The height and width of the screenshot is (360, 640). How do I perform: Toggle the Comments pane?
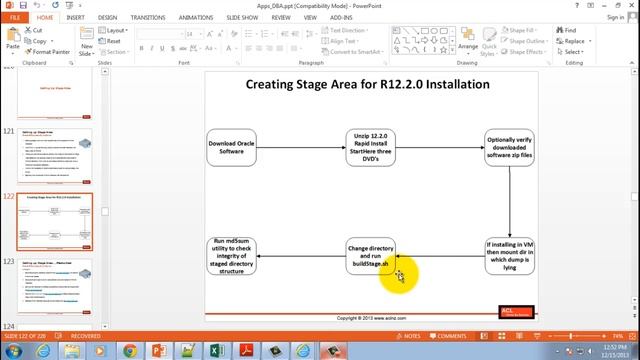click(x=448, y=336)
